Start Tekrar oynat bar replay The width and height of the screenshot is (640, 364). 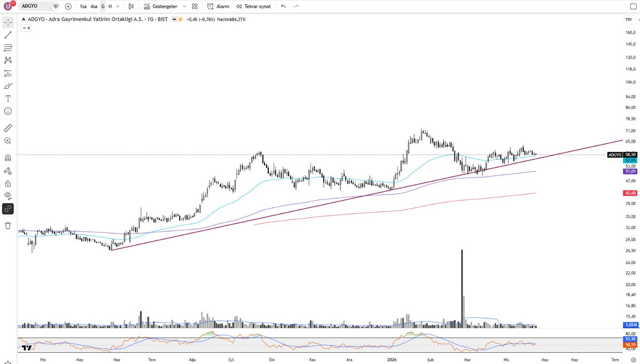point(253,6)
